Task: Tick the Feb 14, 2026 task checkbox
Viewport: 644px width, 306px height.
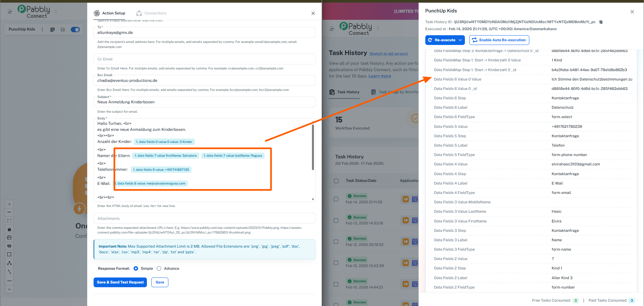Action: 336,199
